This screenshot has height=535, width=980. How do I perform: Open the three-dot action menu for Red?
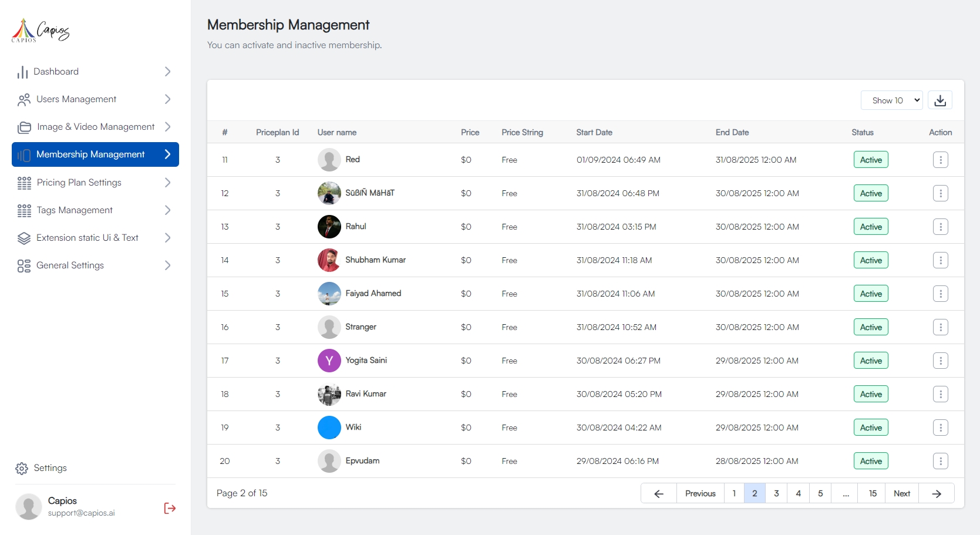coord(940,160)
